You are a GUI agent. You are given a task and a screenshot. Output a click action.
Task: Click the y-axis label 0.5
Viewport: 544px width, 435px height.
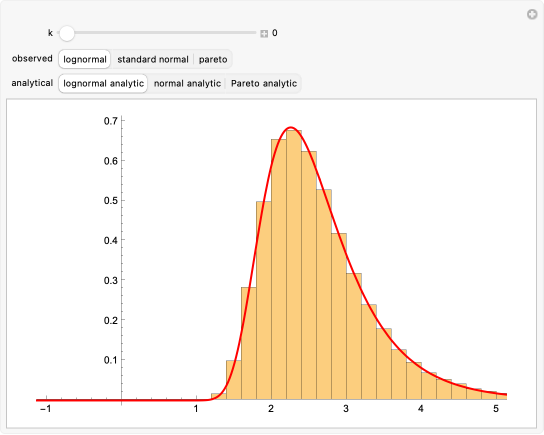pyautogui.click(x=111, y=201)
